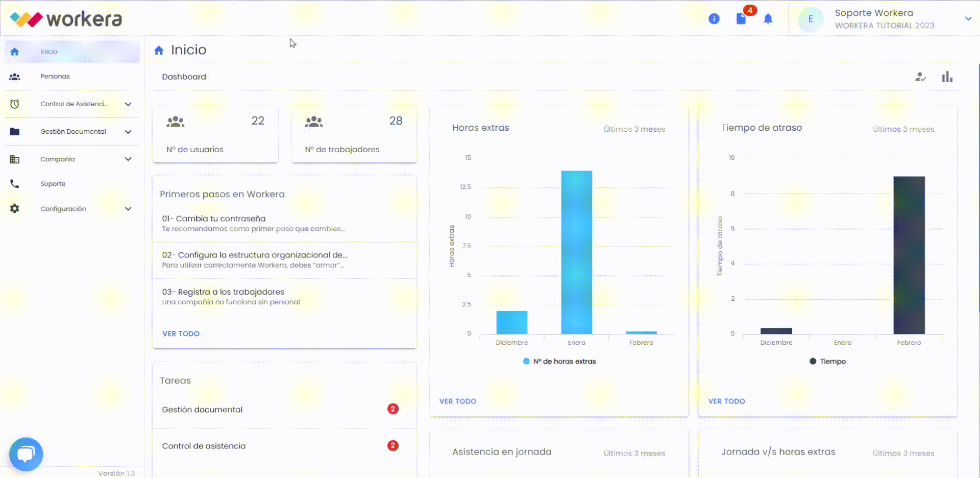Screen dimensions: 980x478
Task: Open the documents icon with badge 4
Action: click(x=741, y=19)
